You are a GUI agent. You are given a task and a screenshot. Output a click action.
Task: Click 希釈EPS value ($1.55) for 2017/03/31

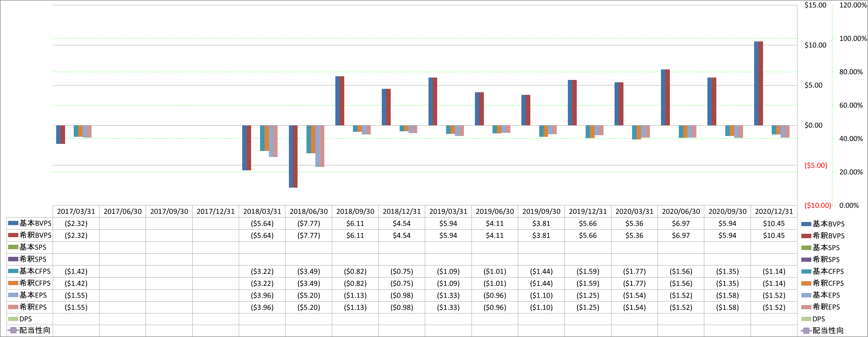tap(76, 307)
